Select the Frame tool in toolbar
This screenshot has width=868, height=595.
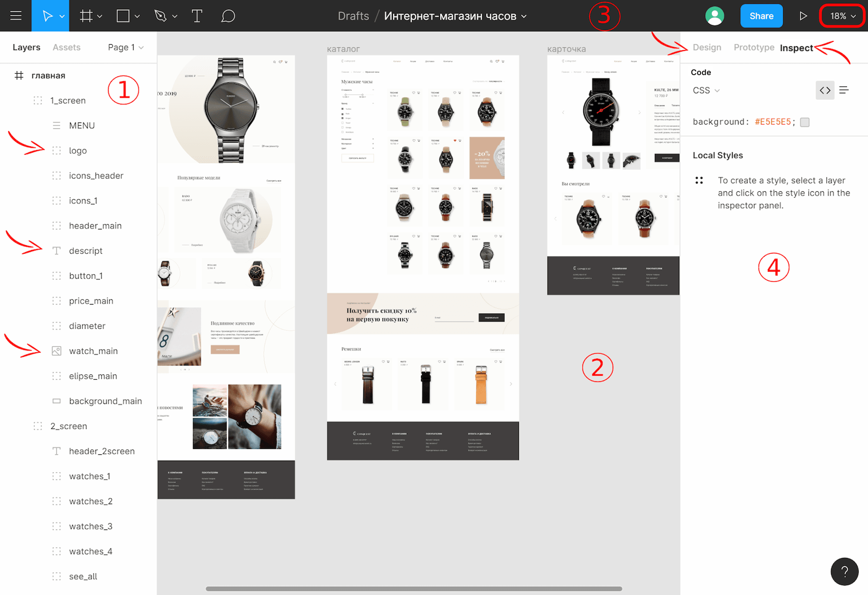(86, 15)
